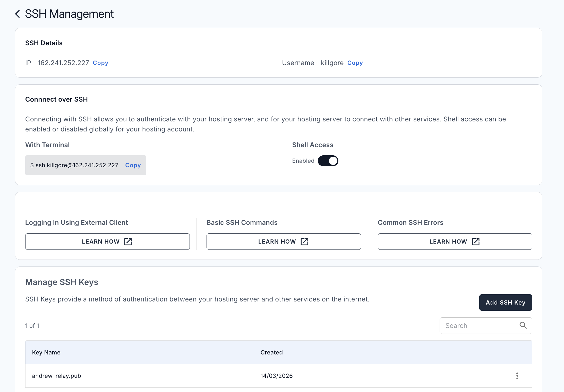Click Add SSH Key

click(x=505, y=302)
